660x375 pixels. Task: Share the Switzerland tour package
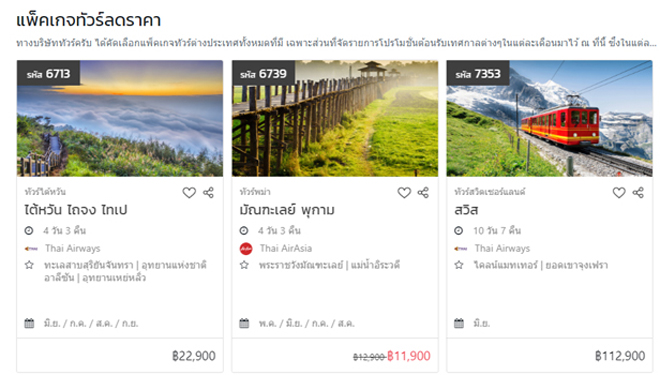[x=638, y=193]
